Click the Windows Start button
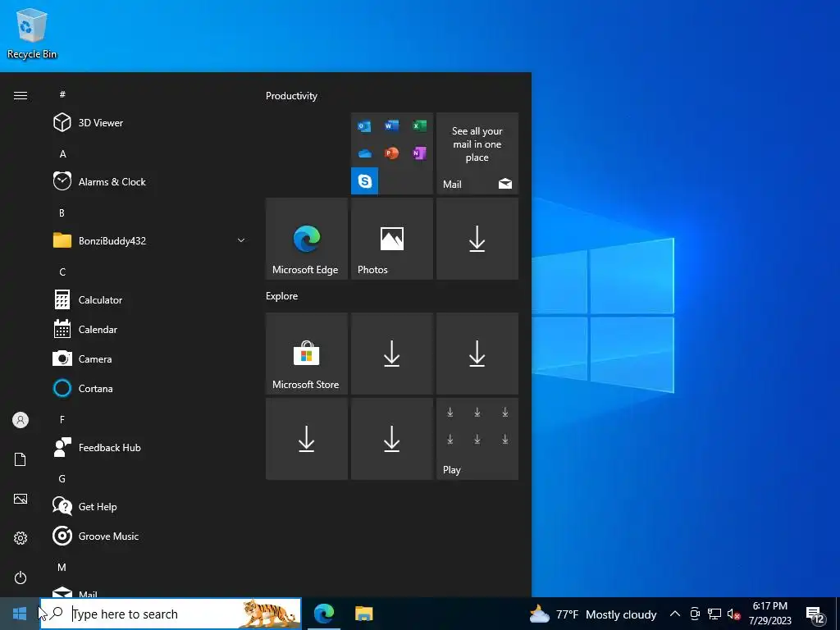 [20, 614]
